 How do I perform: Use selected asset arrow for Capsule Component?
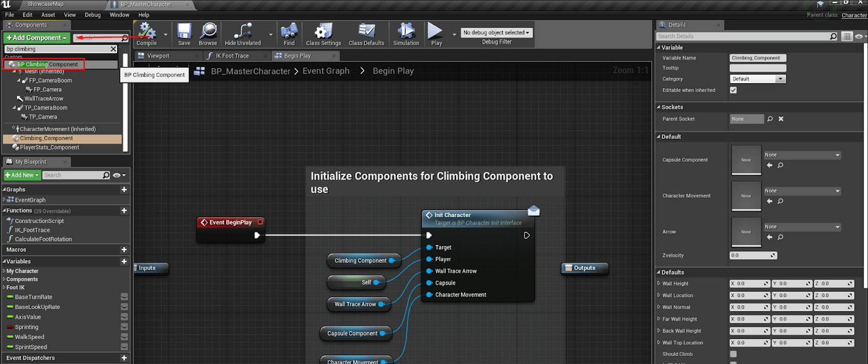(x=769, y=166)
